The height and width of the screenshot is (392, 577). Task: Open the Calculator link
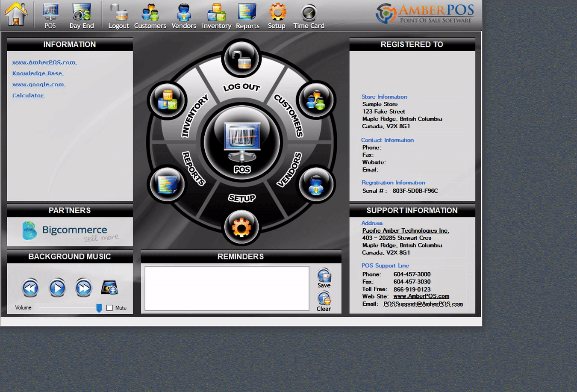(28, 96)
